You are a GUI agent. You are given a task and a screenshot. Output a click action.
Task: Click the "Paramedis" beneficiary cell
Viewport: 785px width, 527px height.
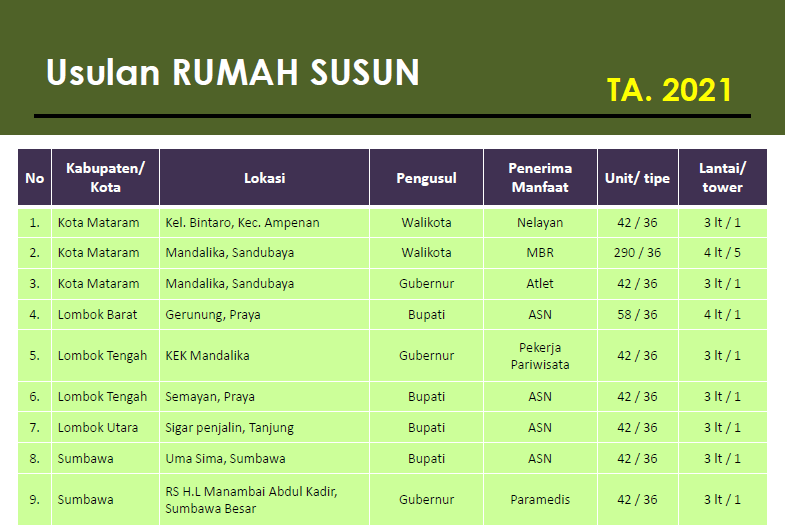coord(540,500)
